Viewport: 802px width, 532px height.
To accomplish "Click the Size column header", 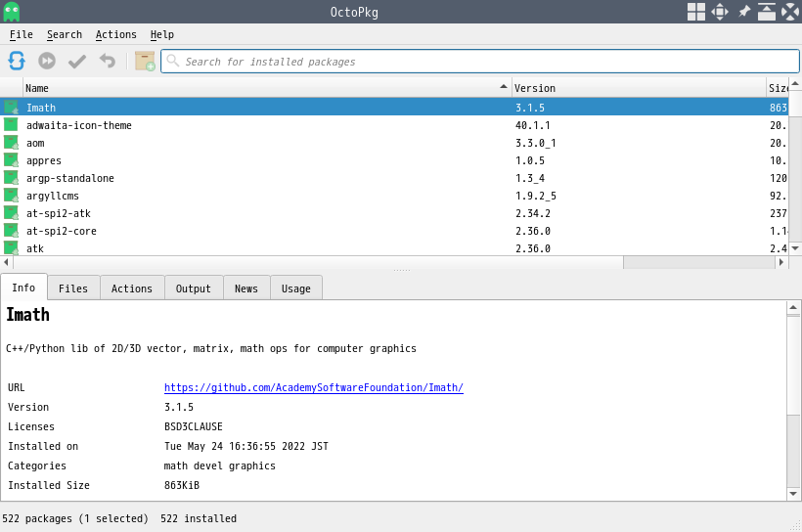I will 778,88.
